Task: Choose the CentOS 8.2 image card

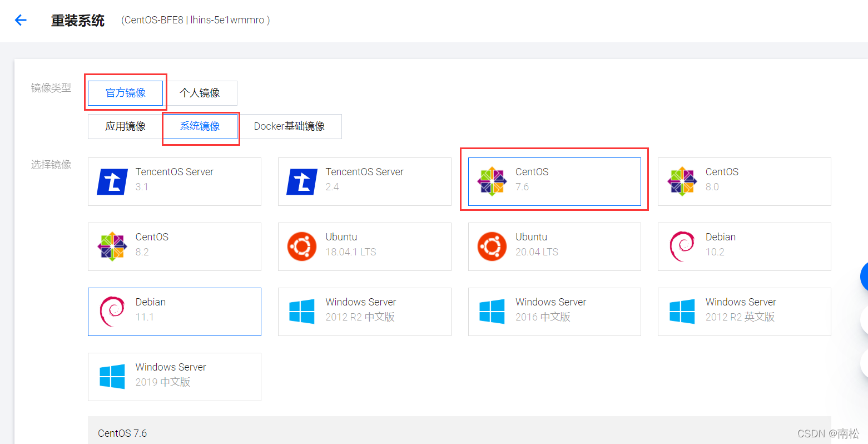Action: tap(175, 246)
